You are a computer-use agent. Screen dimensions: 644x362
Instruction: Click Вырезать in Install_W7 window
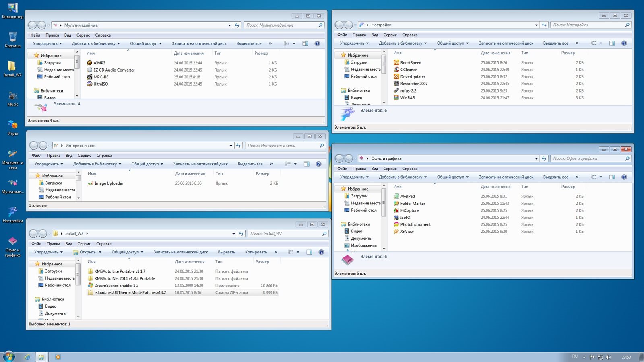226,252
